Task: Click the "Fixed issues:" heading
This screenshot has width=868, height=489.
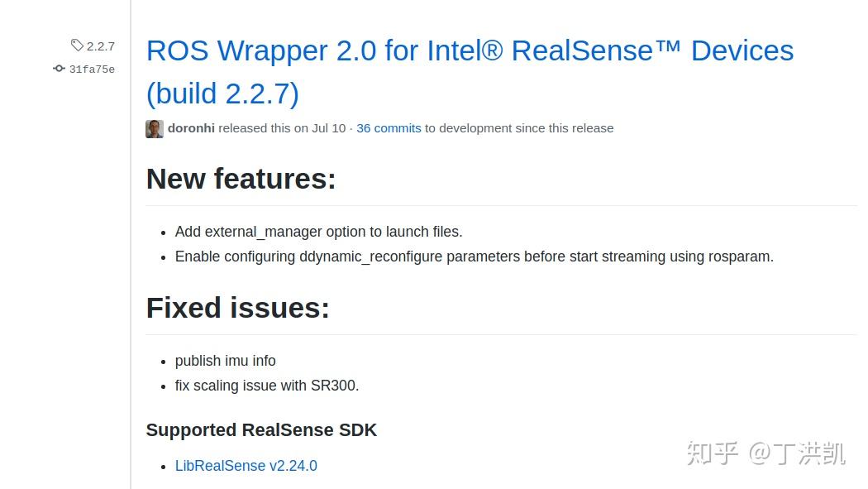Action: point(237,308)
